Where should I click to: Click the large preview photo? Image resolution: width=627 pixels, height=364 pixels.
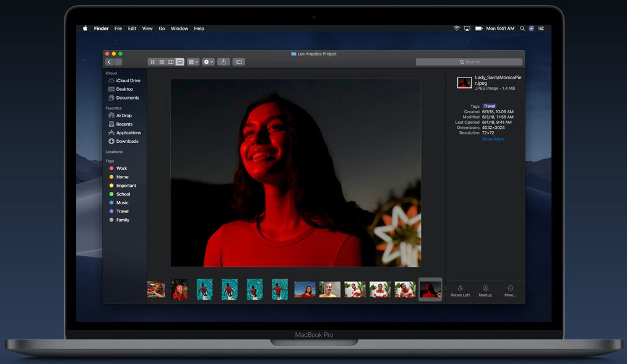295,173
